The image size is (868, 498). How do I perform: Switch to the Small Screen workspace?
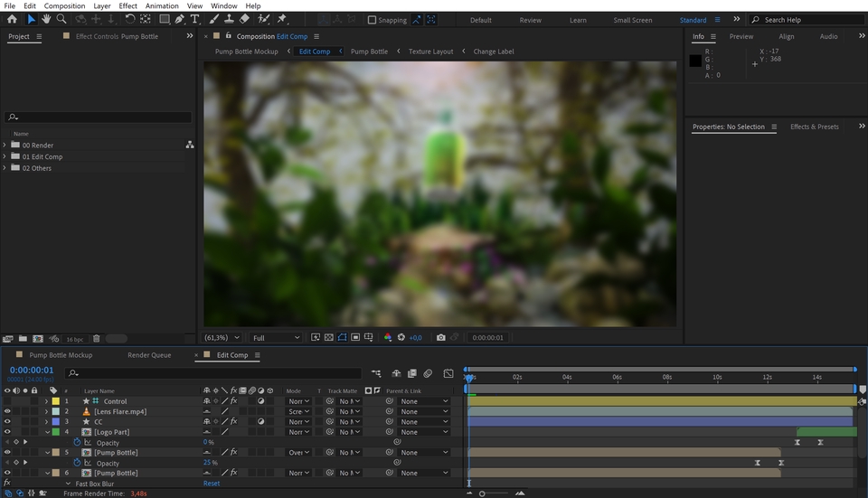(x=632, y=20)
